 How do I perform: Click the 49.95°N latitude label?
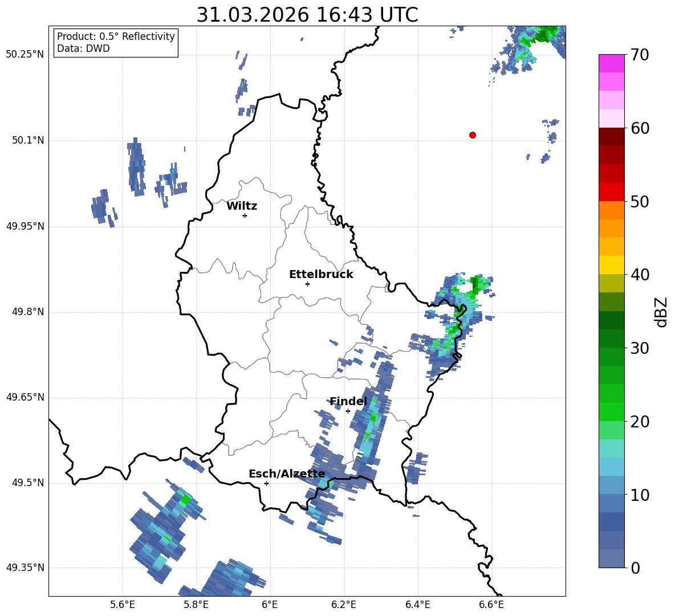coord(25,226)
